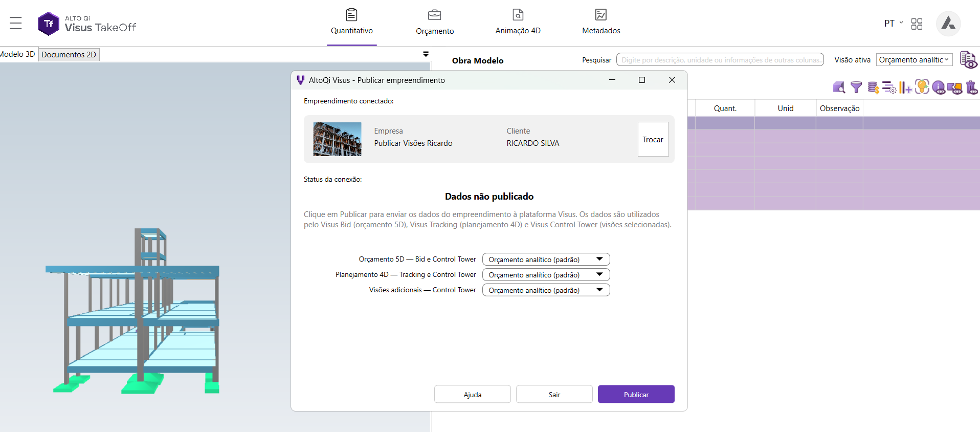Click the trash bin with eye icon
The image size is (980, 432).
coord(972,88)
